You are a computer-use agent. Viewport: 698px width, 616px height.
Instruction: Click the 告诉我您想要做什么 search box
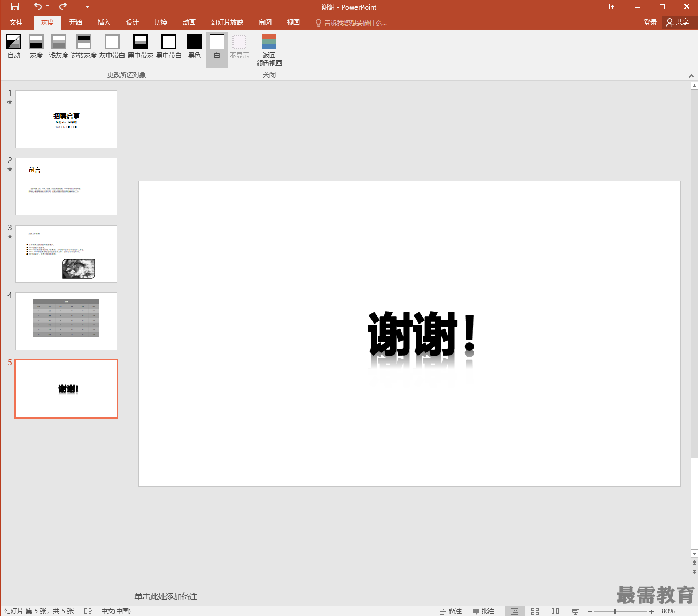click(x=351, y=22)
